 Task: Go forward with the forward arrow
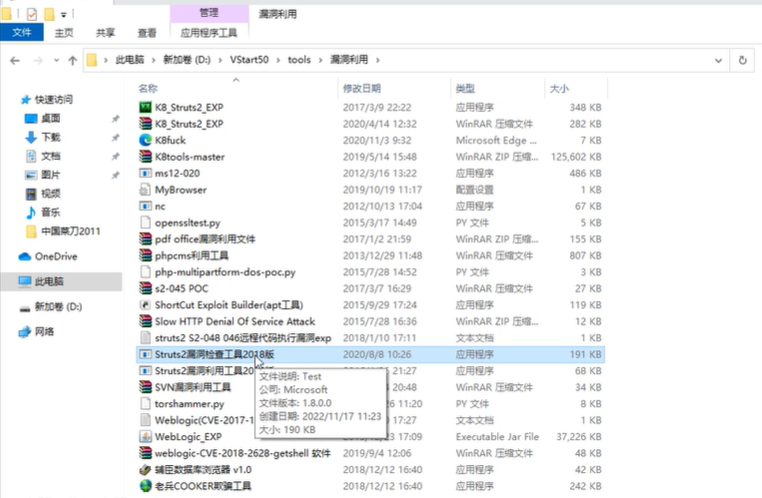click(x=37, y=60)
